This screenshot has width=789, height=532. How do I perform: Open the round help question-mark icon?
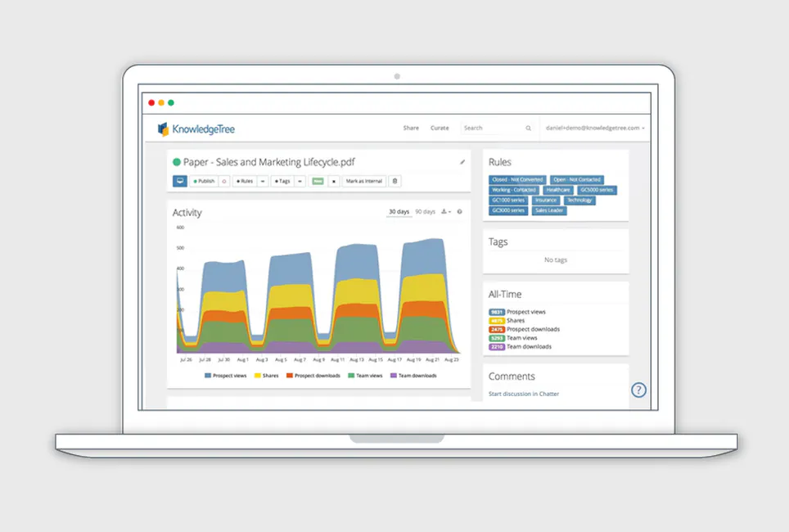(x=638, y=390)
